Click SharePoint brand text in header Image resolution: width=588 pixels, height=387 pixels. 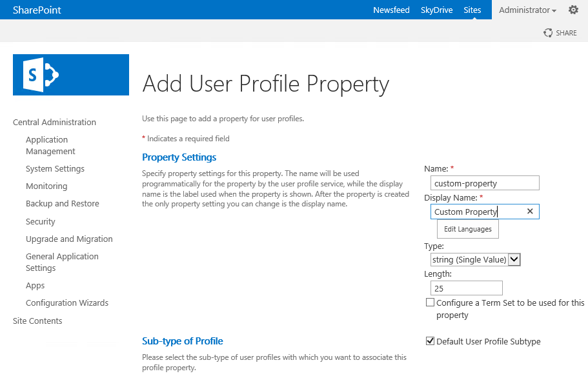point(37,10)
